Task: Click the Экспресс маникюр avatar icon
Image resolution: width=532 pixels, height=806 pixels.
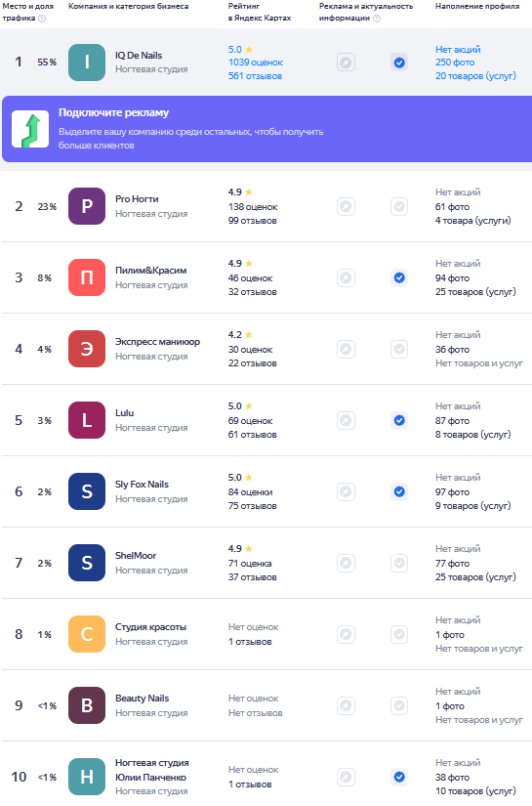Action: coord(87,349)
